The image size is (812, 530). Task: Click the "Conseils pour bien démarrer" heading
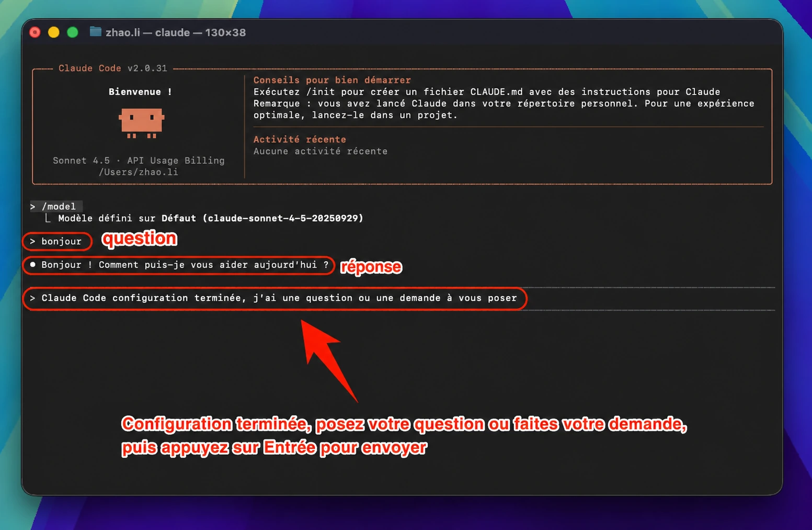(x=332, y=80)
